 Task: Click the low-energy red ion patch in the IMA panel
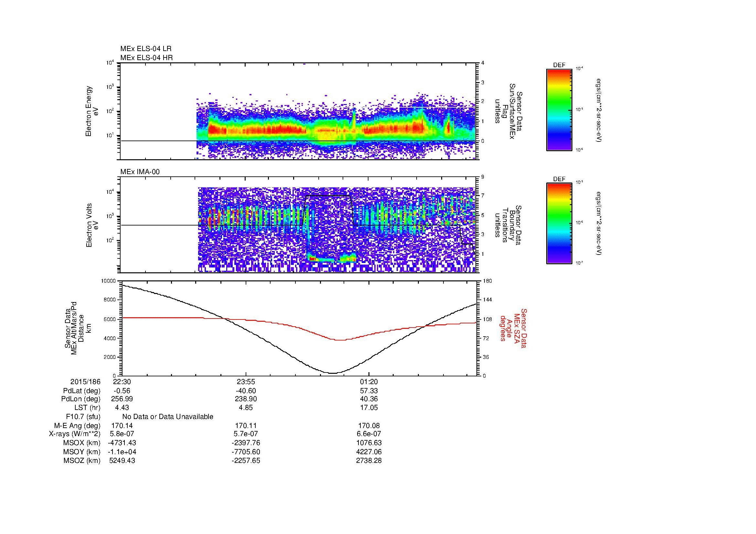coord(313,259)
